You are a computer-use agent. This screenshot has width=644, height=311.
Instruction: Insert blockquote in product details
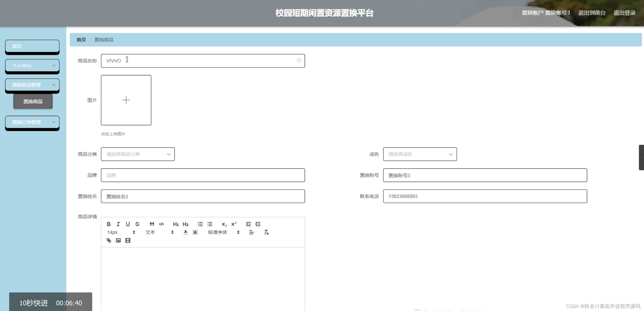(152, 224)
